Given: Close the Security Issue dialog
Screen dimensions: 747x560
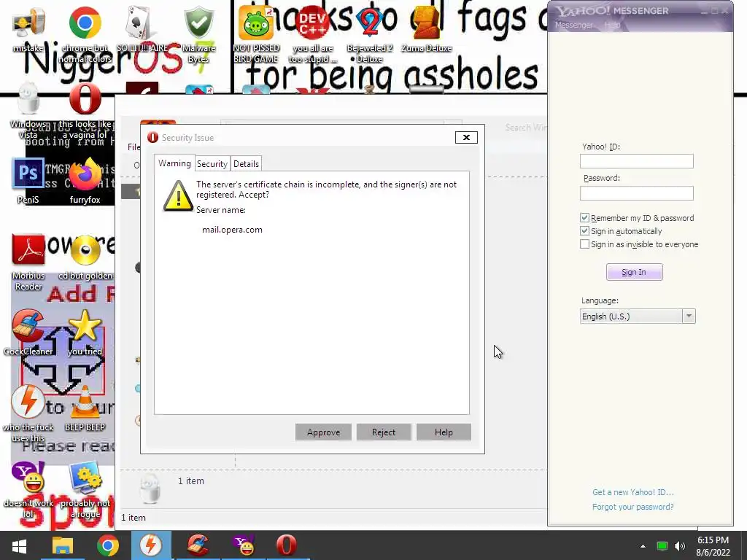Looking at the screenshot, I should pos(466,138).
